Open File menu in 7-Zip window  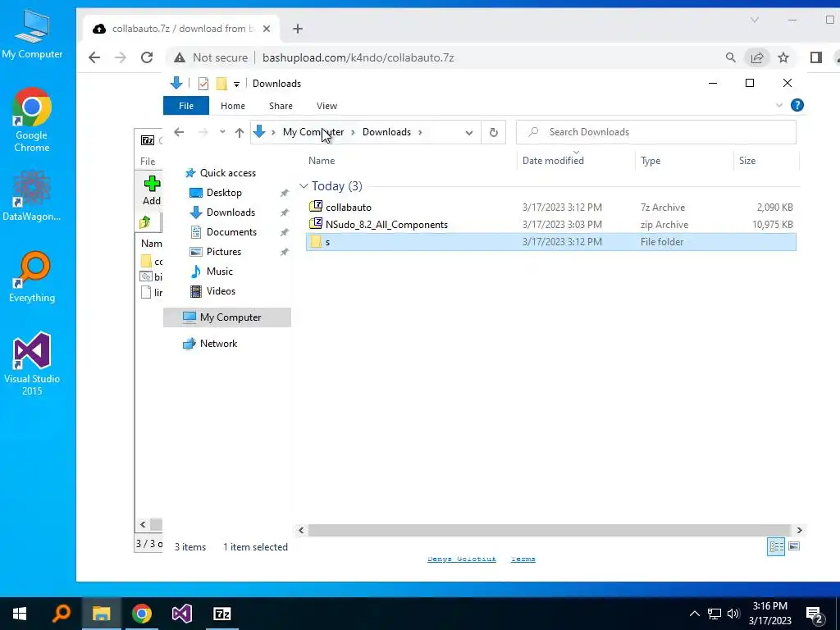[x=148, y=162]
